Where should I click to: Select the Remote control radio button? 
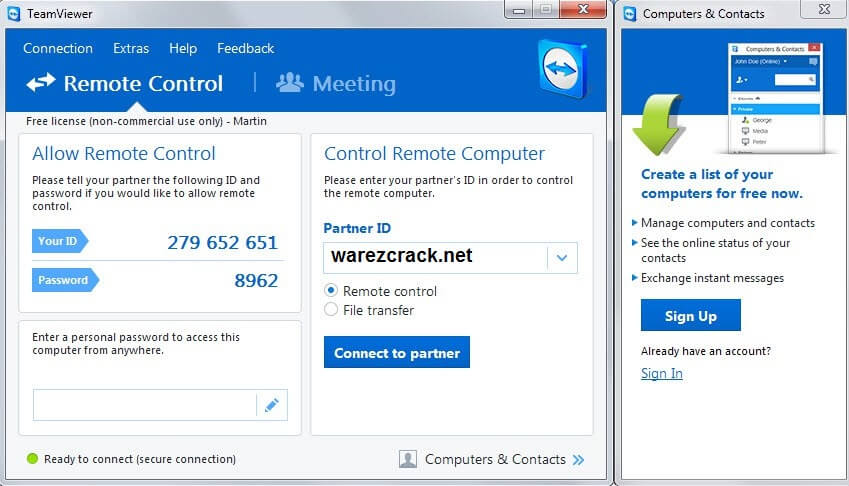pos(331,291)
